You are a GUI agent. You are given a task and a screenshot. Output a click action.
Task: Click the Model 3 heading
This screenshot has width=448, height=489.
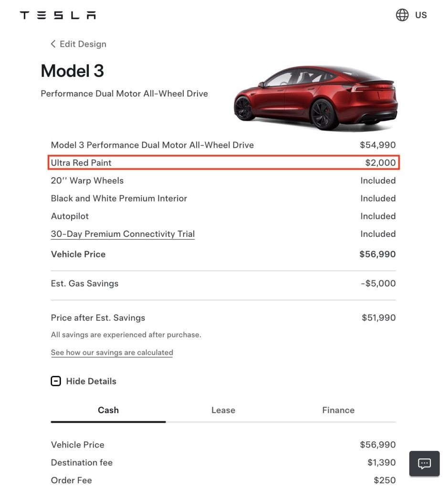pyautogui.click(x=72, y=71)
